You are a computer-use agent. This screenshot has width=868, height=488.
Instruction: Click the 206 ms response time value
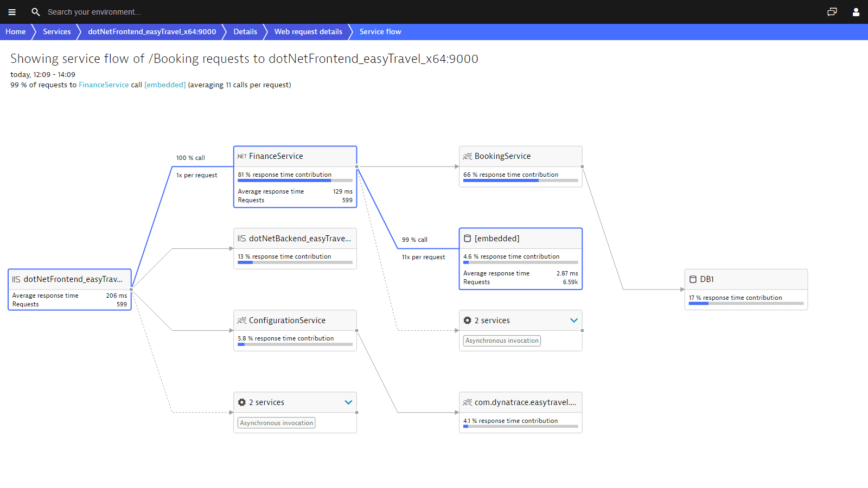click(x=117, y=296)
